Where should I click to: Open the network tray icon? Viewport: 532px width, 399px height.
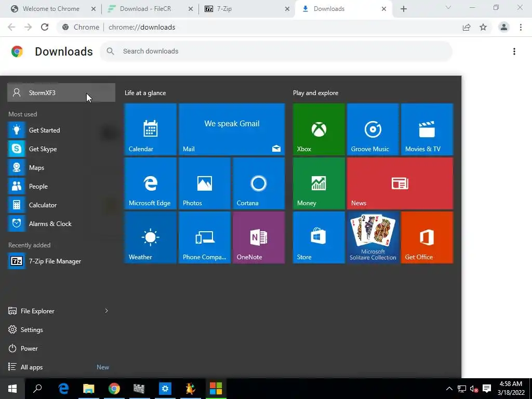coord(462,389)
